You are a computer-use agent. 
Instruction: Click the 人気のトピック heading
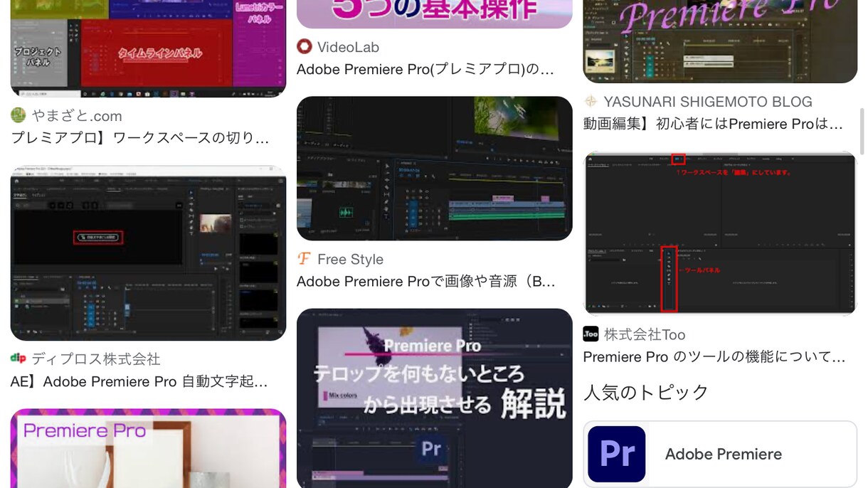[x=646, y=392]
